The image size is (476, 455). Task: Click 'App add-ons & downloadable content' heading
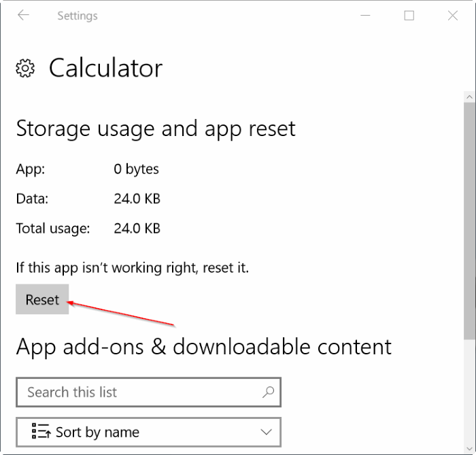[x=204, y=347]
